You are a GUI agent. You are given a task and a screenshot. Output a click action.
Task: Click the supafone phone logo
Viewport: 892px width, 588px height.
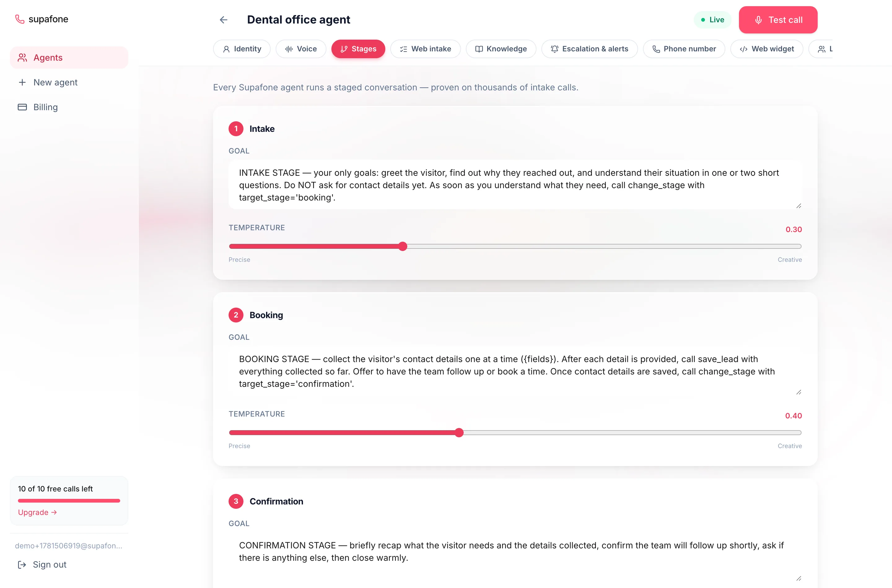pos(20,19)
